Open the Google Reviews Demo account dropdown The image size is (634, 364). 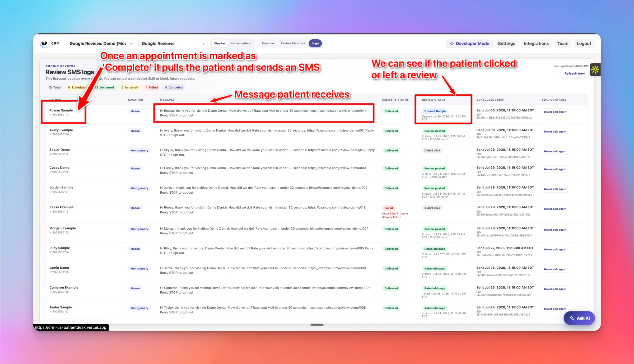tap(101, 43)
